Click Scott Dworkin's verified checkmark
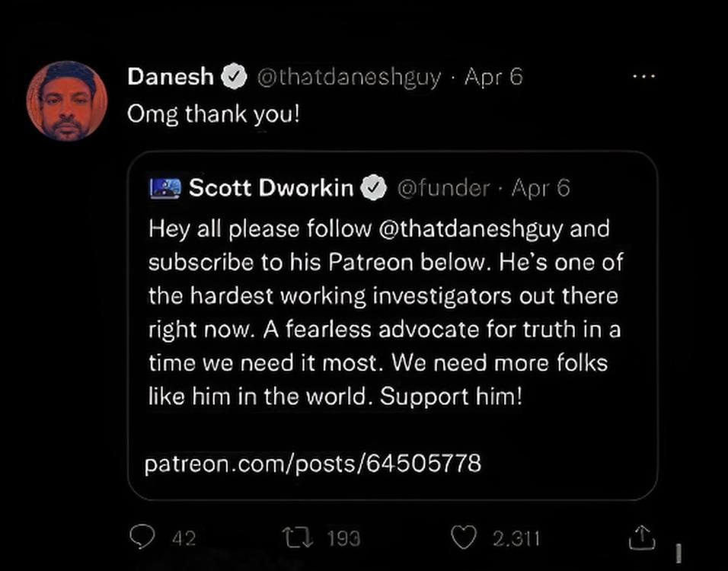Screen dimensions: 728x571 pyautogui.click(x=375, y=187)
